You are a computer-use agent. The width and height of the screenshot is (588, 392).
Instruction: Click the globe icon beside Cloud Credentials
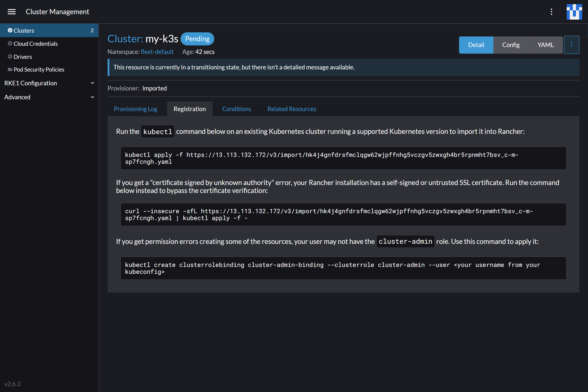[x=10, y=43]
